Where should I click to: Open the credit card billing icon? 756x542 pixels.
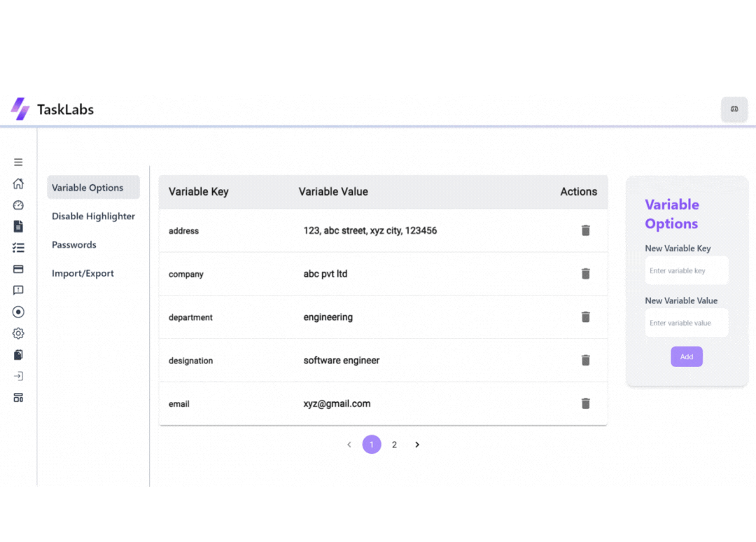coord(18,269)
